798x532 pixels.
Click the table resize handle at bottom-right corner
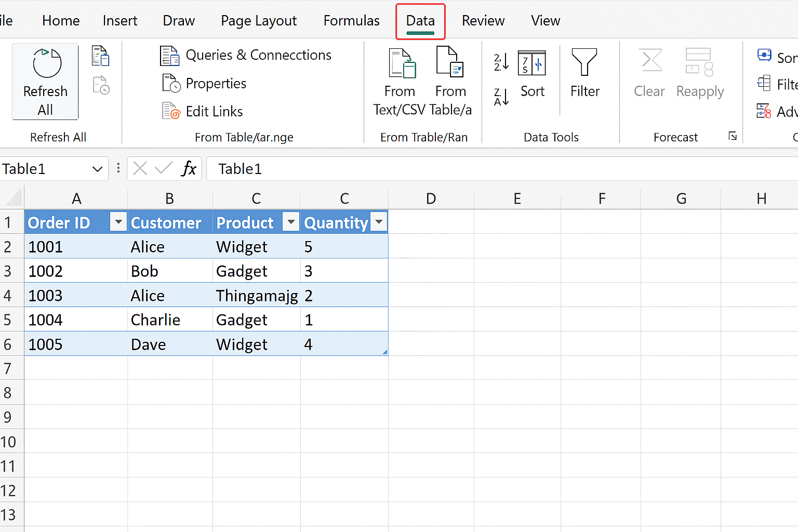[x=385, y=352]
